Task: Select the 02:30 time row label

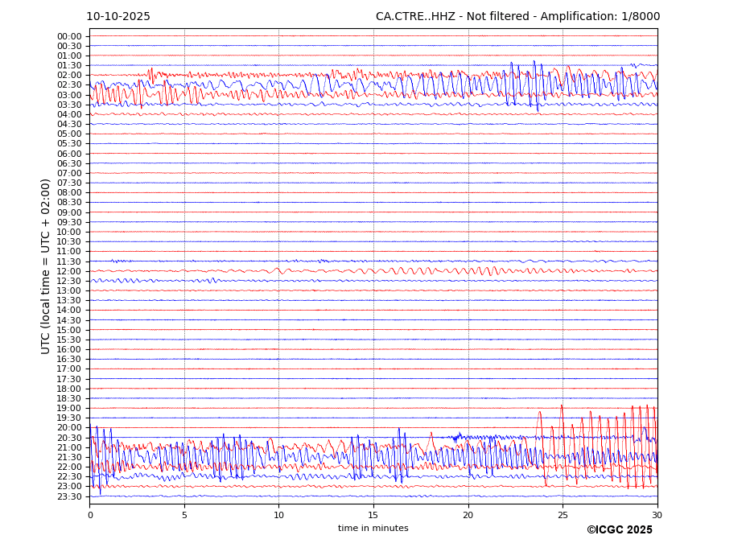Action: click(x=69, y=85)
